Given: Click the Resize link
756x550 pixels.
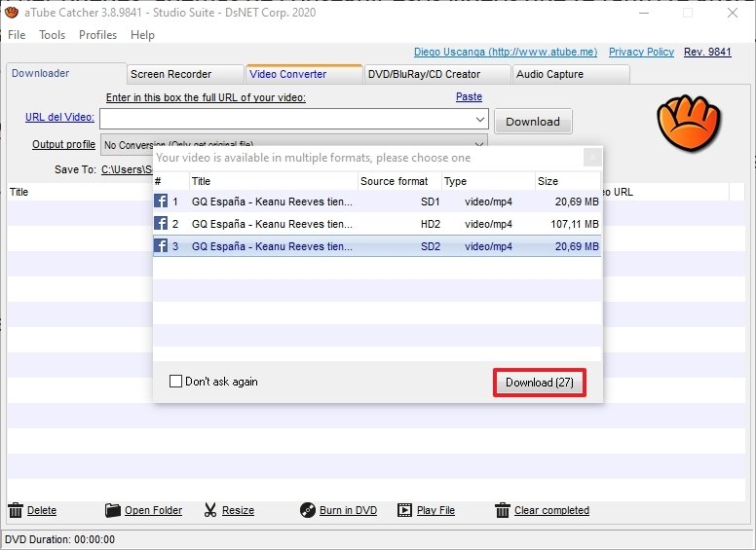Looking at the screenshot, I should 238,510.
